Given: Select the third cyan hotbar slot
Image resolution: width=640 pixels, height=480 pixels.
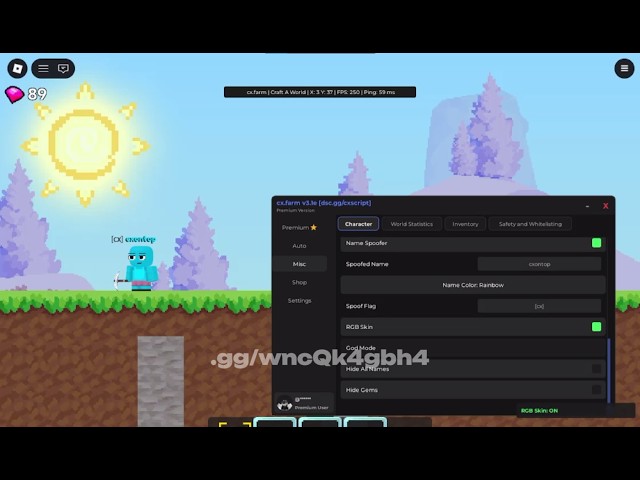Looking at the screenshot, I should [x=365, y=422].
